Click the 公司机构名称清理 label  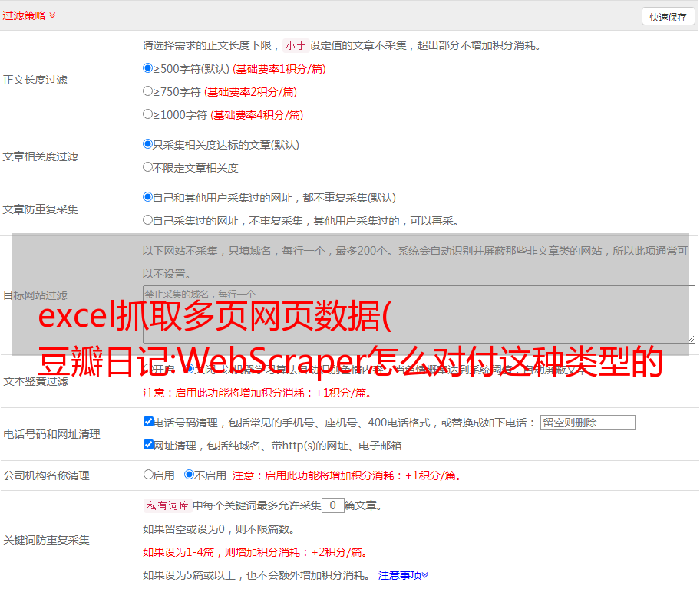[46, 475]
